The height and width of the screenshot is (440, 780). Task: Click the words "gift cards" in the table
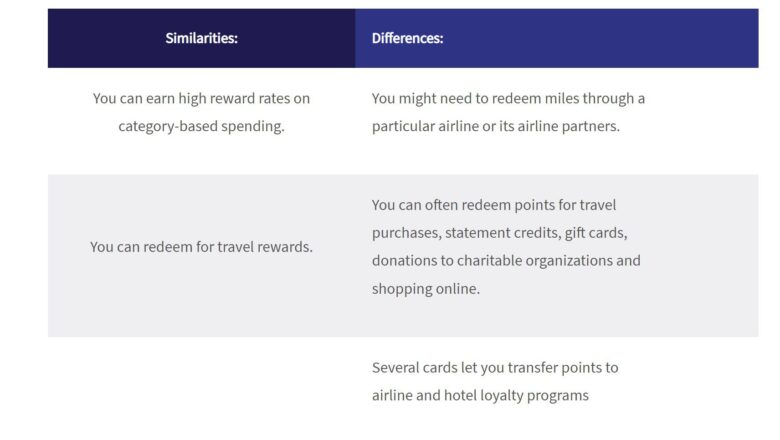[x=596, y=233]
